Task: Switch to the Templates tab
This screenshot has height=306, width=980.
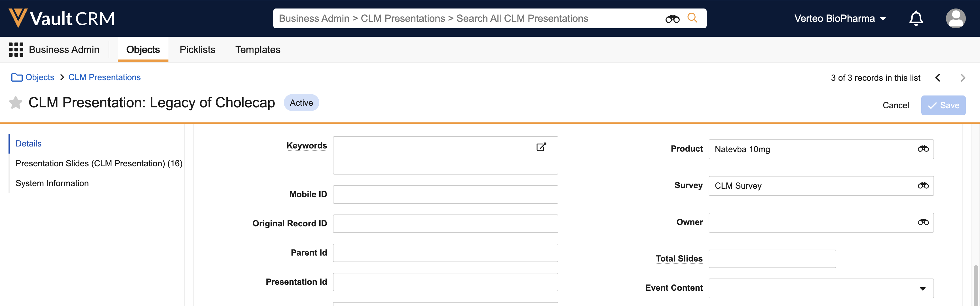Action: click(257, 49)
